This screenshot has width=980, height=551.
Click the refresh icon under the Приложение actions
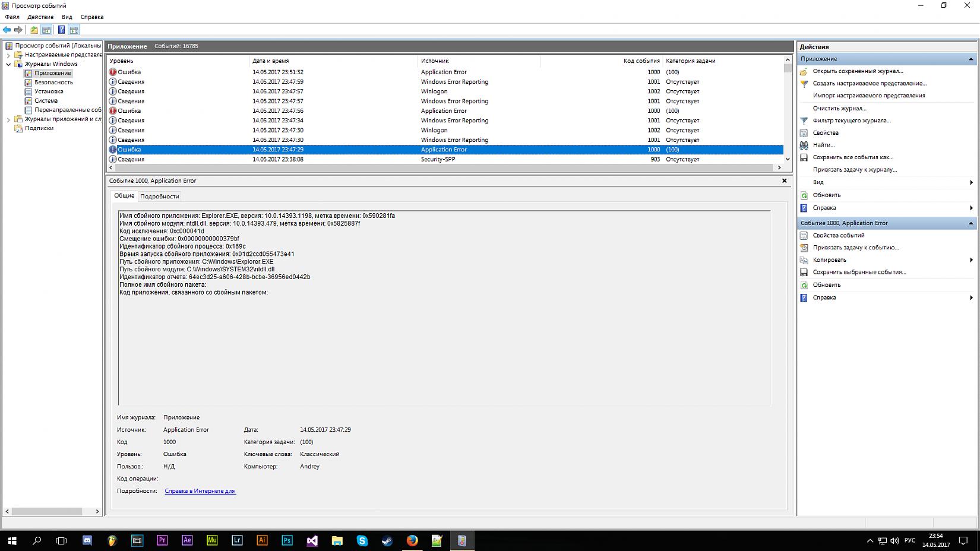click(804, 195)
